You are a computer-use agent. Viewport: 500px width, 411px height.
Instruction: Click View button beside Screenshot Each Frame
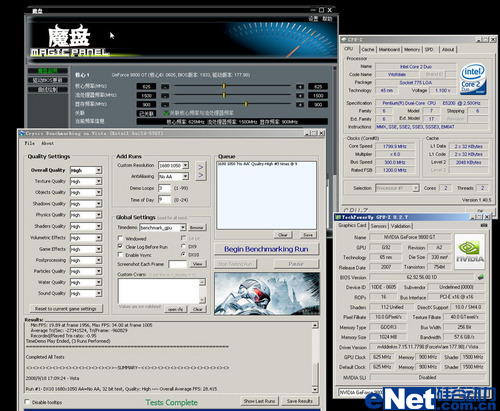pos(198,264)
